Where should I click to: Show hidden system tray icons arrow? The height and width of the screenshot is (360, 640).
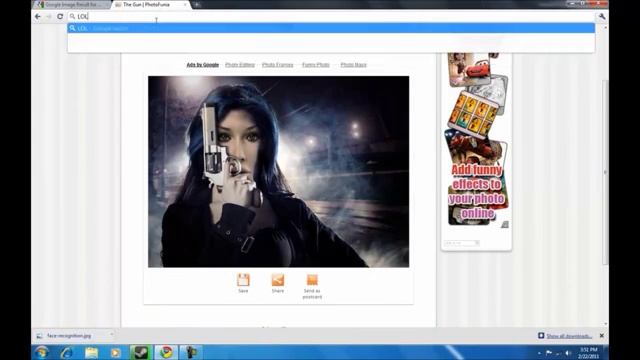click(539, 353)
